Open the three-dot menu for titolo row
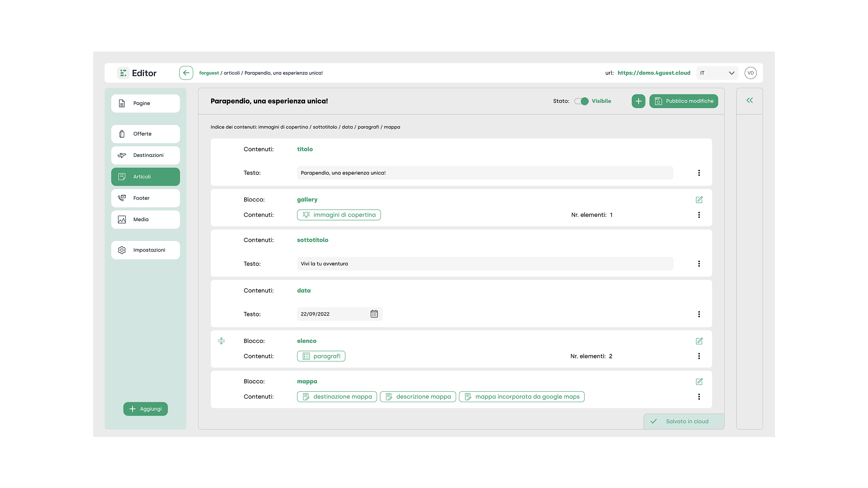868x488 pixels. click(699, 173)
